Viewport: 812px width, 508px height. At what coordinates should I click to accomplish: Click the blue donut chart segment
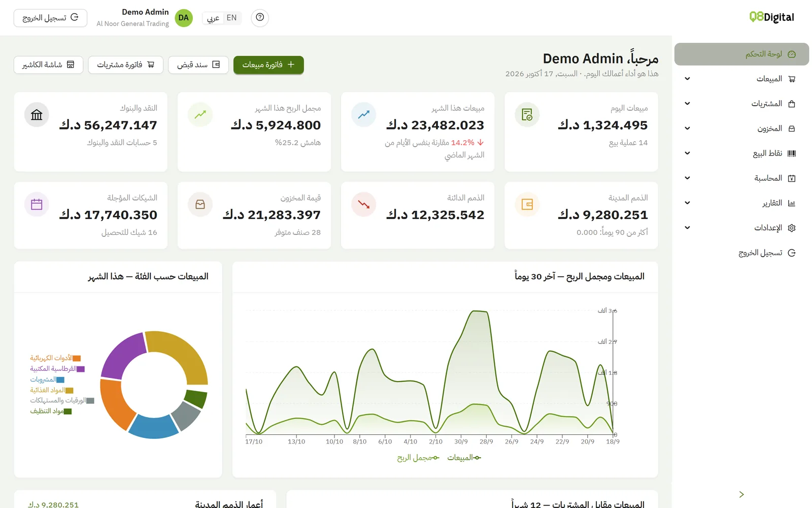tap(153, 428)
